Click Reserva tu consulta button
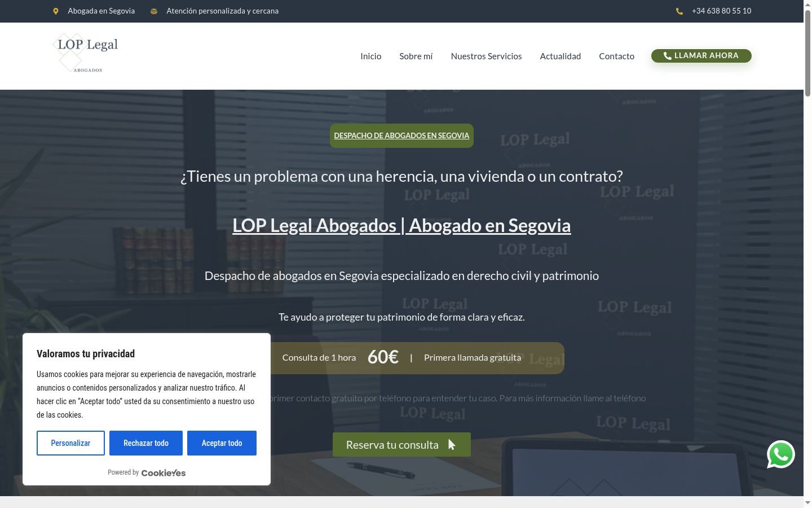Screen dimensions: 812x508 (x=401, y=445)
